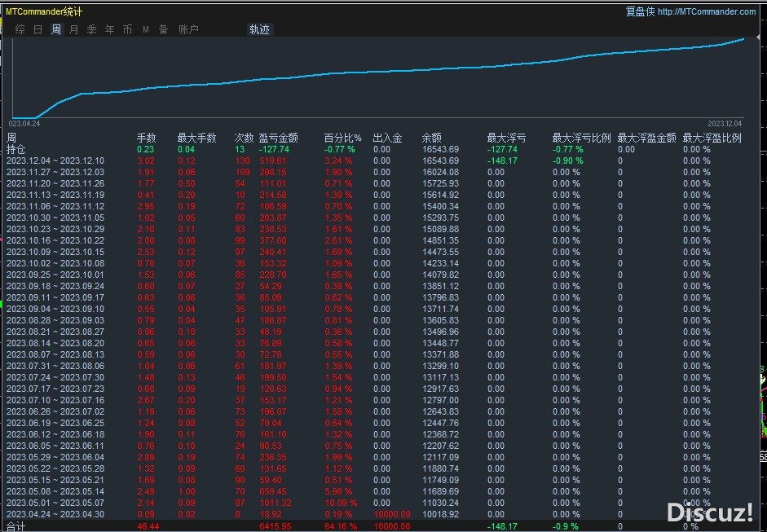Show the 年 yearly statistics
This screenshot has width=767, height=532.
point(109,29)
